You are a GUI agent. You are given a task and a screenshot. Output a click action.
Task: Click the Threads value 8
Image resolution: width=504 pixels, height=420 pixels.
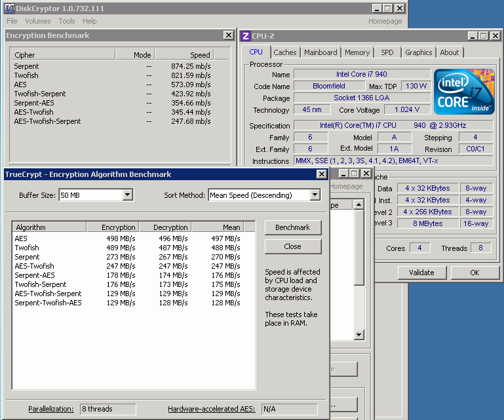[481, 248]
